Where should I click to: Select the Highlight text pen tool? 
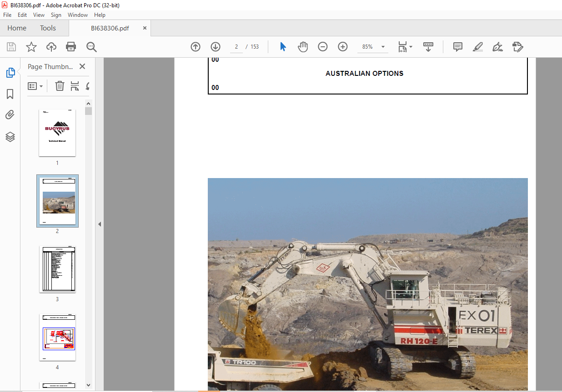(x=477, y=47)
